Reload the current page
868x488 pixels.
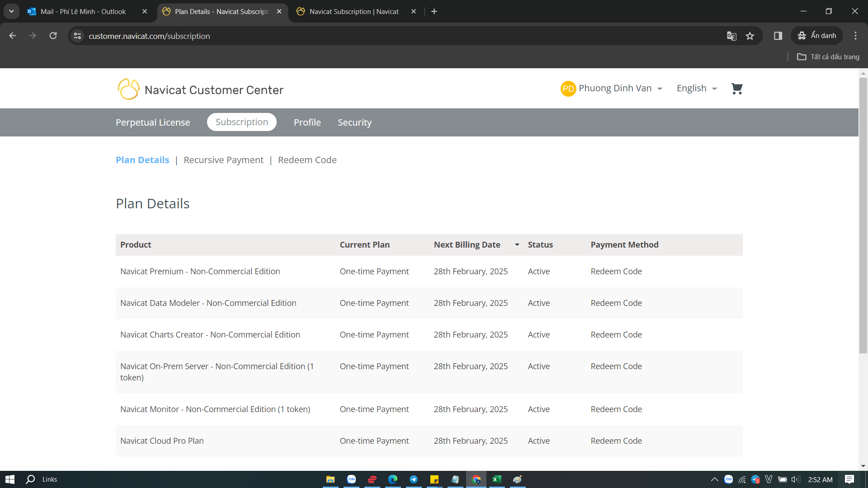[x=53, y=36]
